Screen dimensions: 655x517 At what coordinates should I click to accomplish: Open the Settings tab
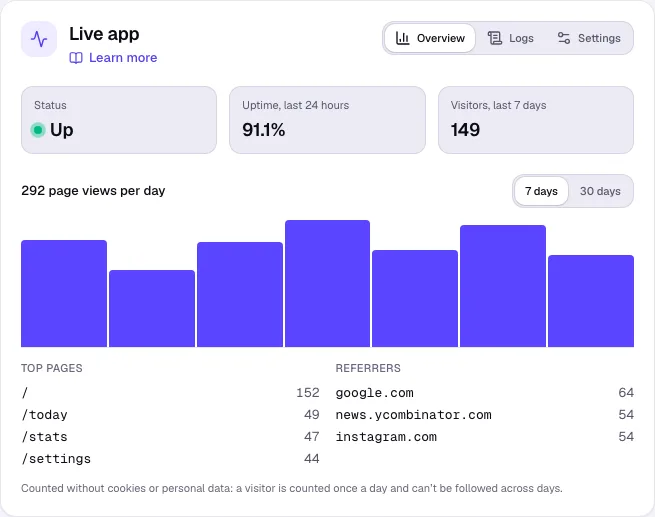point(589,38)
